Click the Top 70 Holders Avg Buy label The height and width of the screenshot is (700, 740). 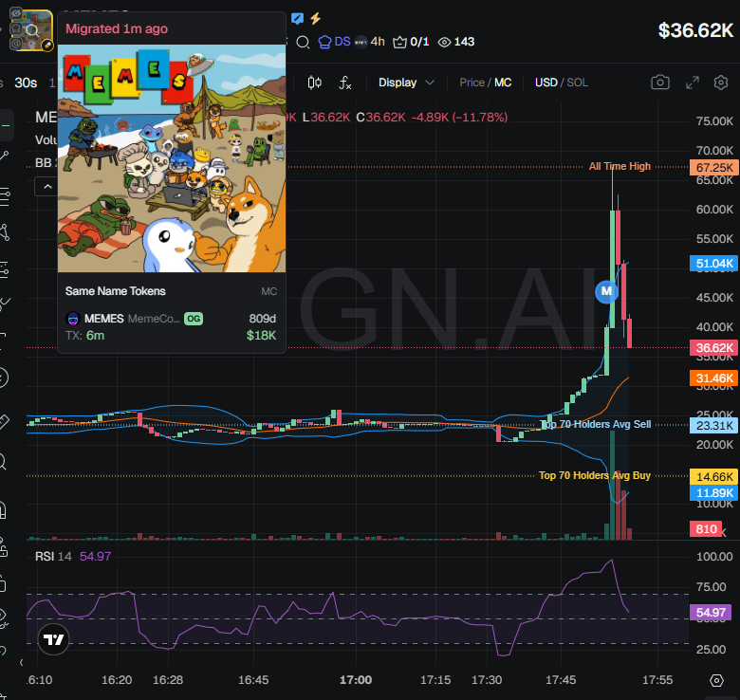(x=595, y=475)
